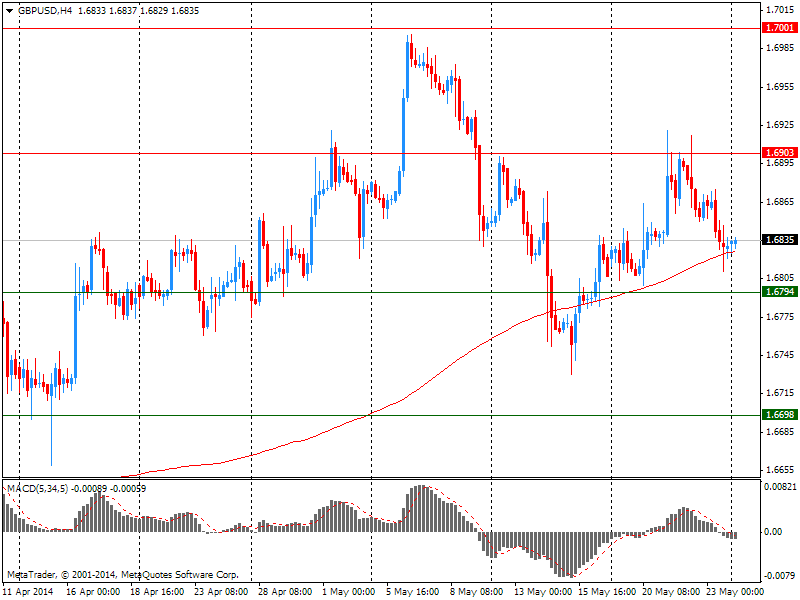Click the 1 May 00:00 time label

point(349,592)
